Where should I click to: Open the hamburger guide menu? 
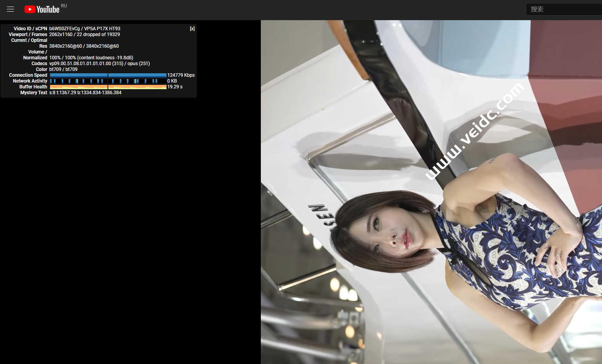tap(10, 9)
